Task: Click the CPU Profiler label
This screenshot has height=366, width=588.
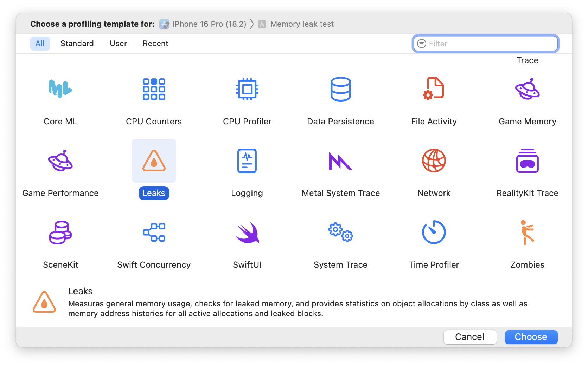Action: click(x=247, y=122)
